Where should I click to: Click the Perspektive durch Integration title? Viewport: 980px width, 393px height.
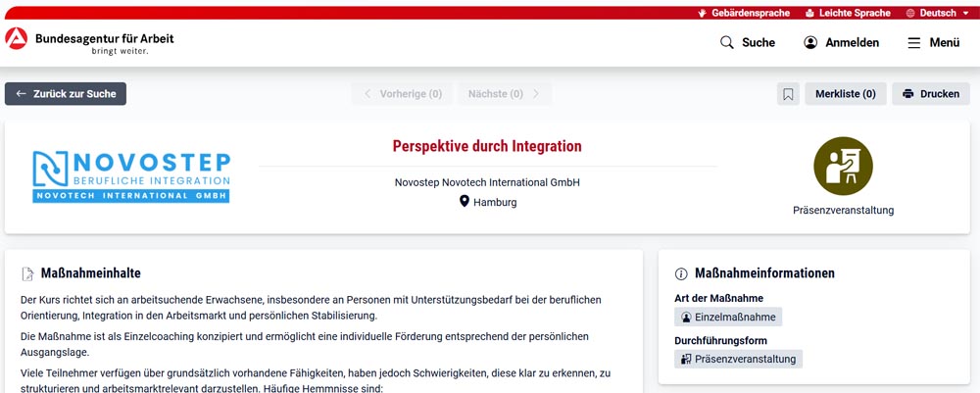tap(487, 146)
